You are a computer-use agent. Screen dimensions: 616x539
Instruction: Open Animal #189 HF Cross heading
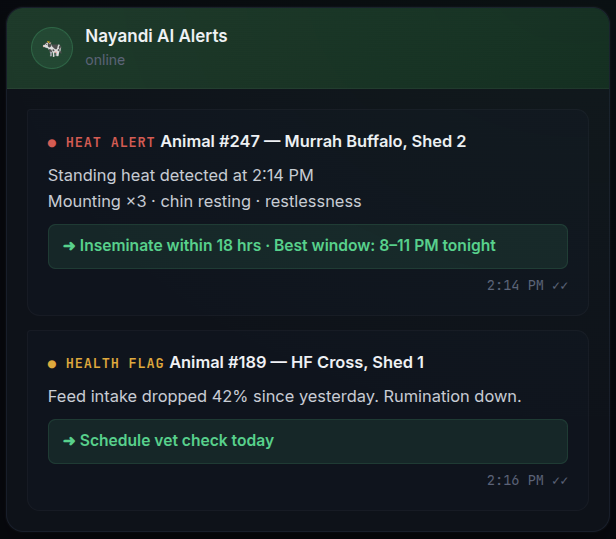297,363
